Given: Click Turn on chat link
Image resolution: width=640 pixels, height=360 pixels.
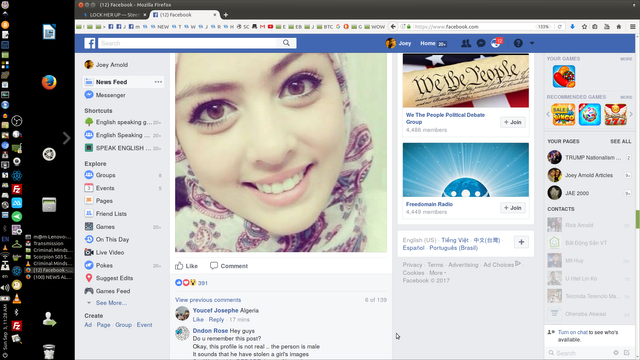Looking at the screenshot, I should coord(573,332).
